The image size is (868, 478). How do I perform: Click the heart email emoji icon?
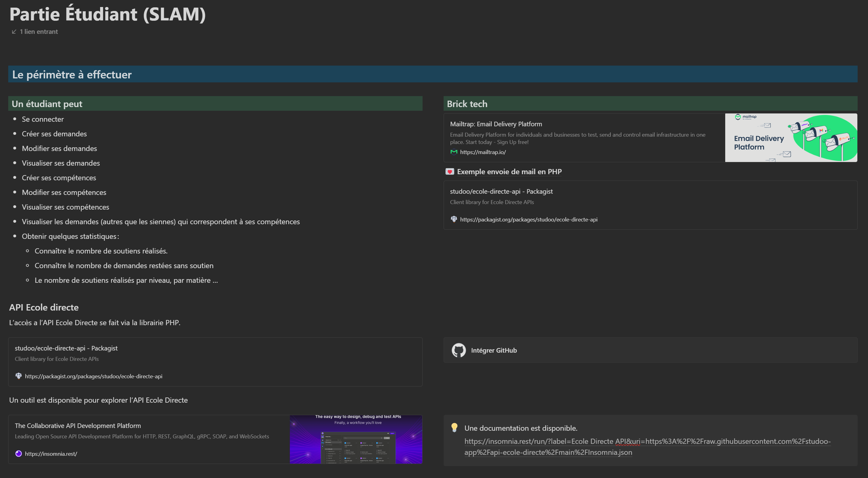[449, 172]
